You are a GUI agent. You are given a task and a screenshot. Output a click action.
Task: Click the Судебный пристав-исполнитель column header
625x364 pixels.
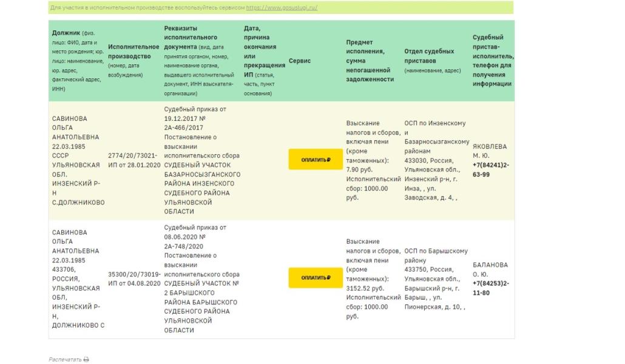(x=492, y=61)
